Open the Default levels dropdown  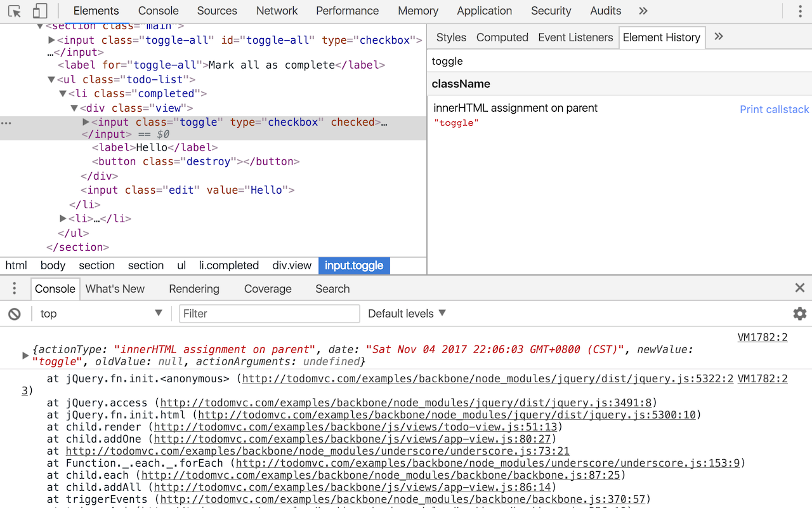pyautogui.click(x=407, y=314)
